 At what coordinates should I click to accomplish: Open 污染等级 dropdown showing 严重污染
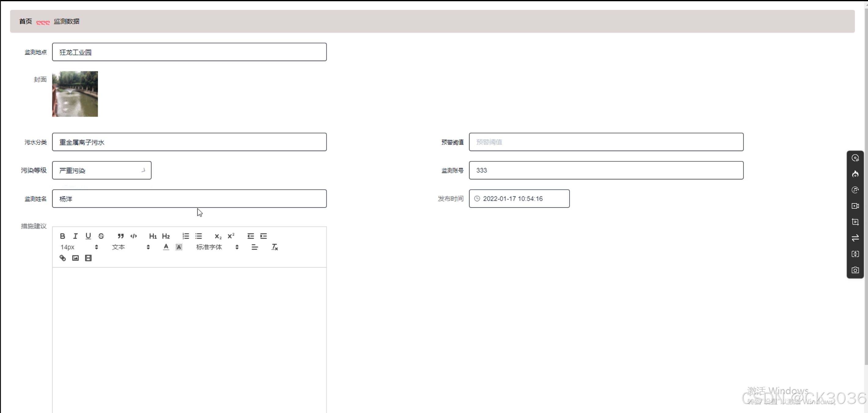coord(101,170)
